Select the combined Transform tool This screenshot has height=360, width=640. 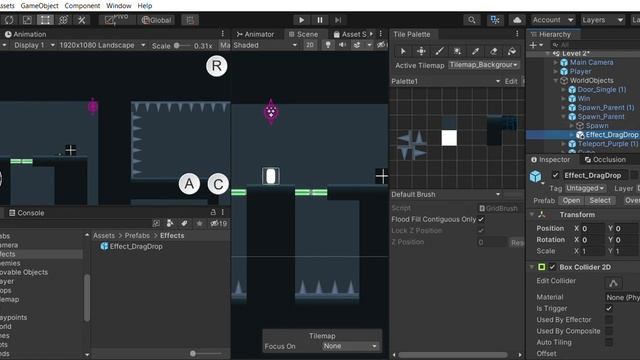(64, 20)
